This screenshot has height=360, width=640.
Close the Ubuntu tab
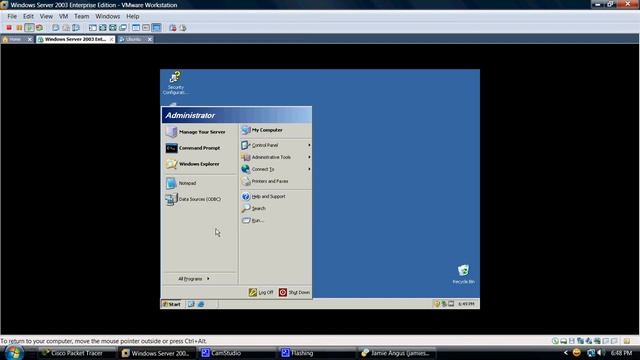coord(150,39)
